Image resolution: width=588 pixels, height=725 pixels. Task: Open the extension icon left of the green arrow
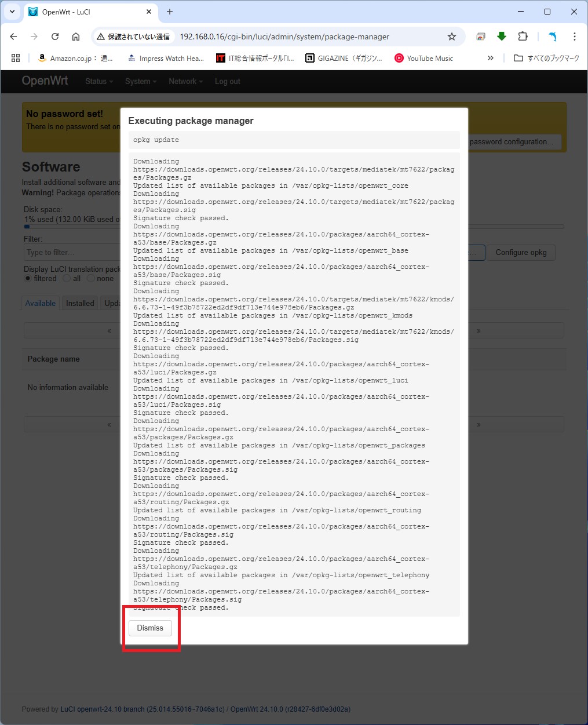pyautogui.click(x=481, y=37)
